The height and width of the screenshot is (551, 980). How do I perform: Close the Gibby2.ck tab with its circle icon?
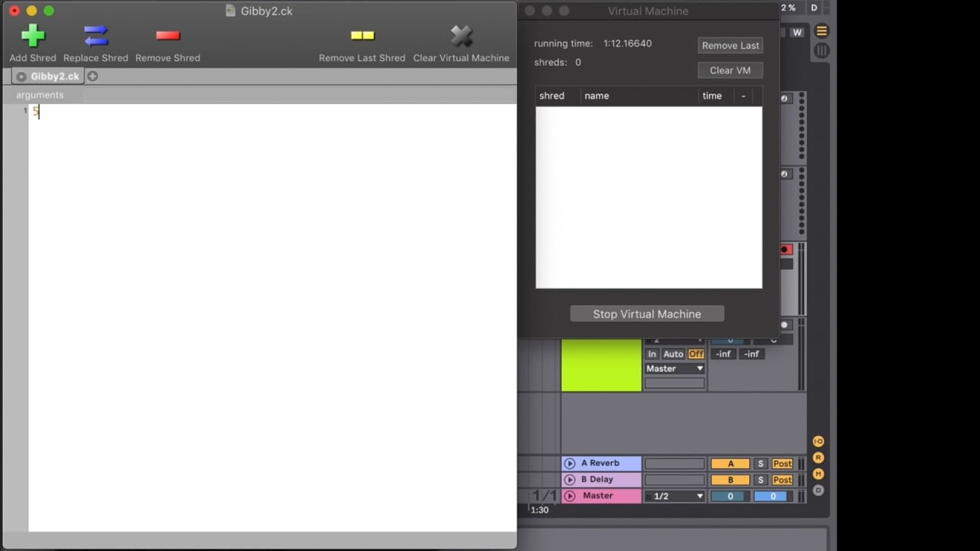click(21, 77)
